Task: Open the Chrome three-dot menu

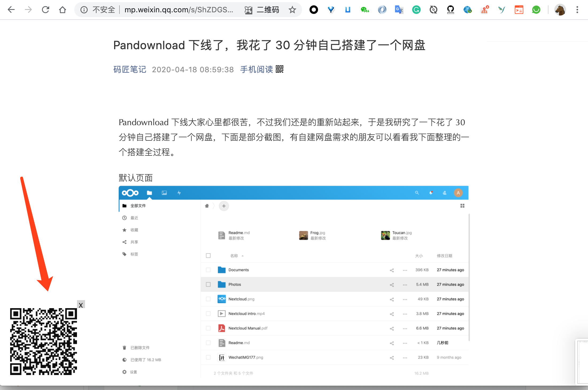Action: [577, 10]
